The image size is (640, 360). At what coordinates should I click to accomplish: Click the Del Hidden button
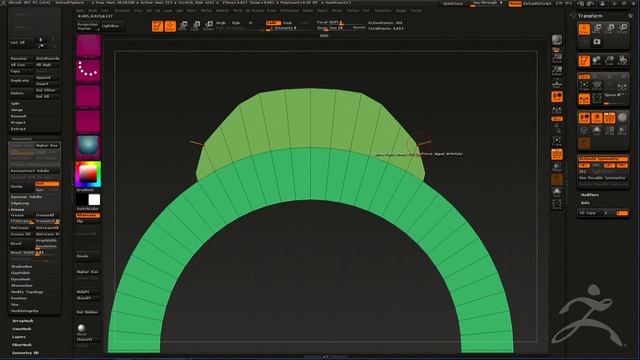[x=87, y=312]
